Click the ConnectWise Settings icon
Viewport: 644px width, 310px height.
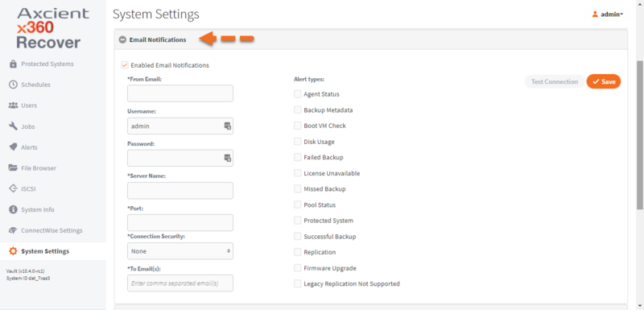(13, 230)
